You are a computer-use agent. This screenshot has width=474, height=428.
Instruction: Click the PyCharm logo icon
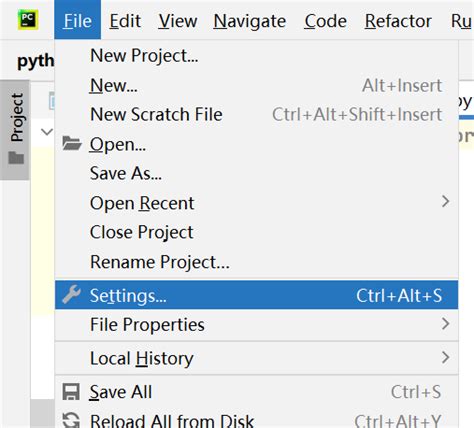pyautogui.click(x=28, y=20)
